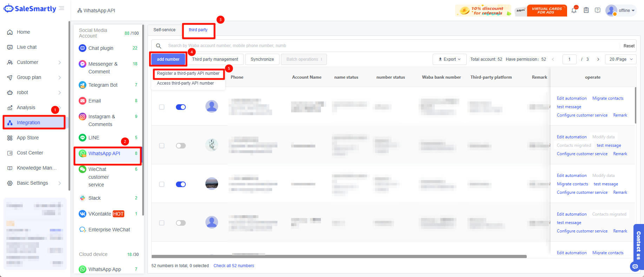
Task: Click the Telegram Bot channel icon
Action: 83,85
